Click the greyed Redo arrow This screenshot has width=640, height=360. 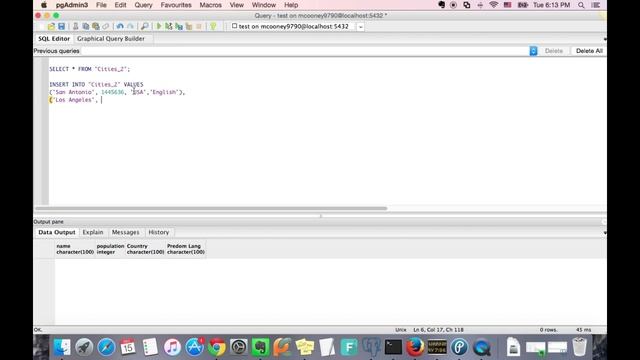point(130,27)
